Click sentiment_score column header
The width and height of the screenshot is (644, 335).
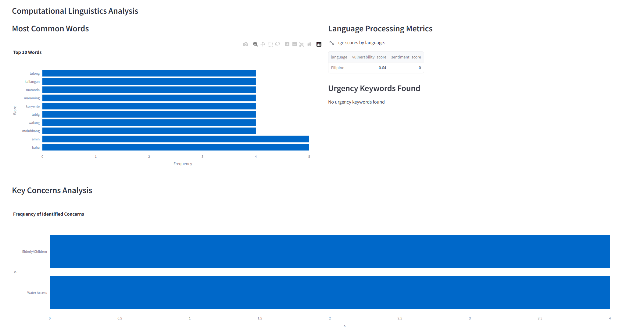click(x=406, y=57)
